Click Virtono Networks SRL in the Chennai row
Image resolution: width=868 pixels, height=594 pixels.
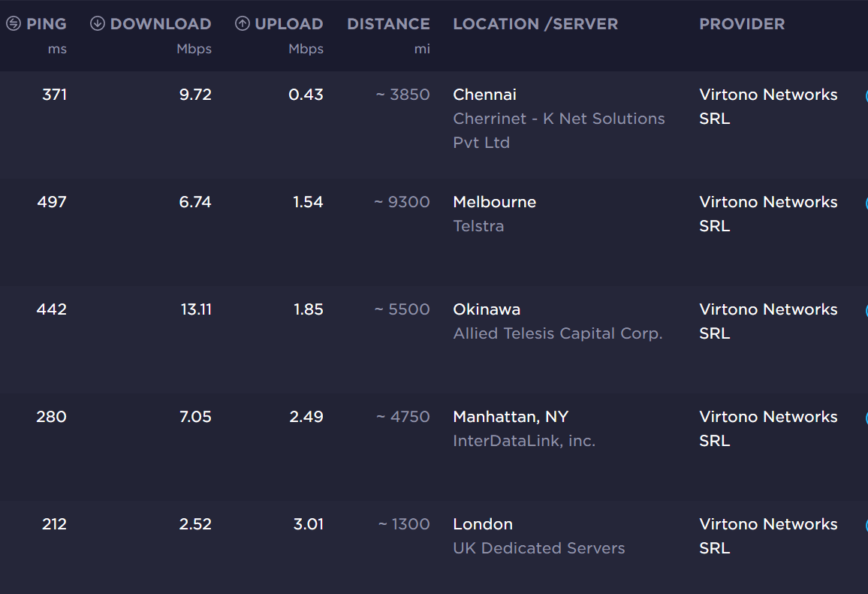click(768, 107)
